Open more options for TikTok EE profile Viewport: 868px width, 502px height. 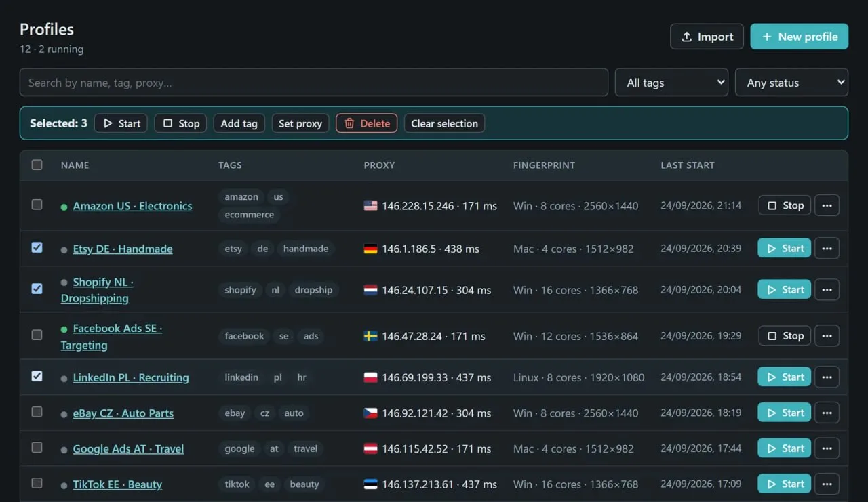(x=827, y=484)
